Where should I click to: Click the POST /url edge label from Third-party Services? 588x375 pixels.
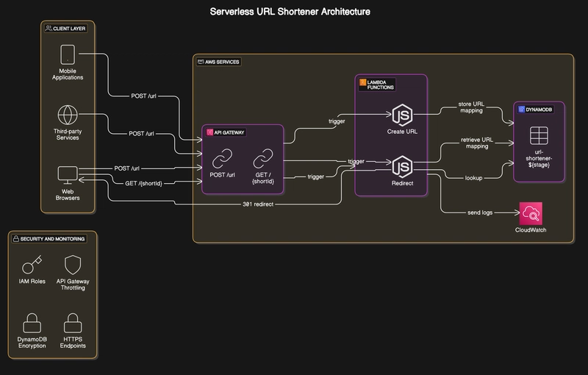click(x=141, y=134)
